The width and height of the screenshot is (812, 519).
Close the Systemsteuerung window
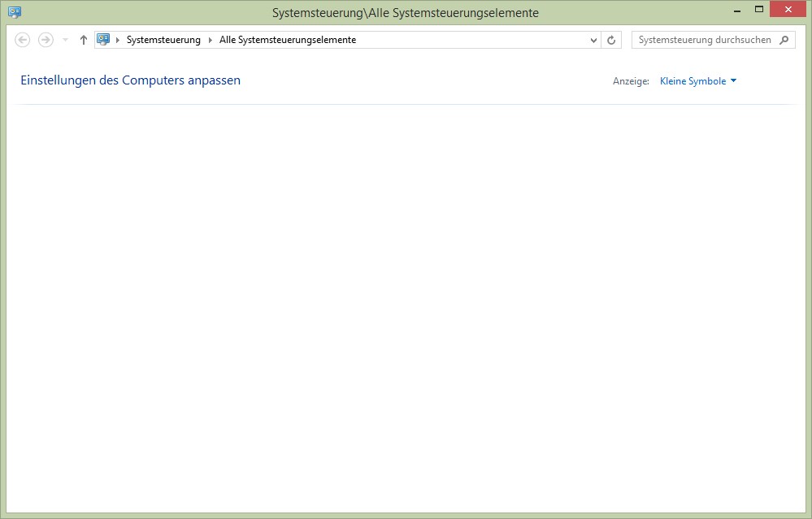(x=788, y=9)
